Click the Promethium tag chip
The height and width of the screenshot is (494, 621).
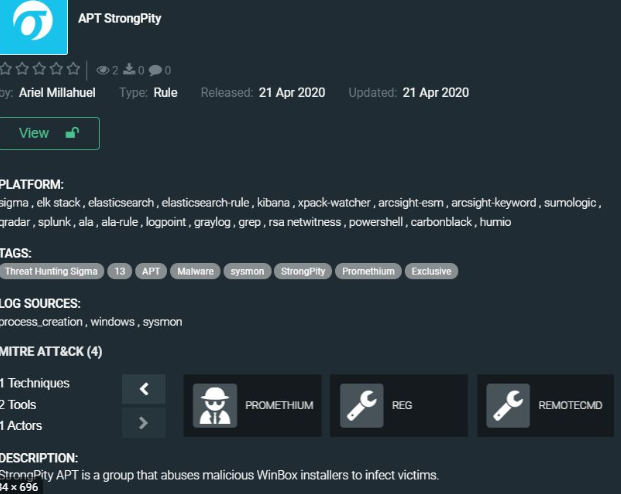[369, 271]
